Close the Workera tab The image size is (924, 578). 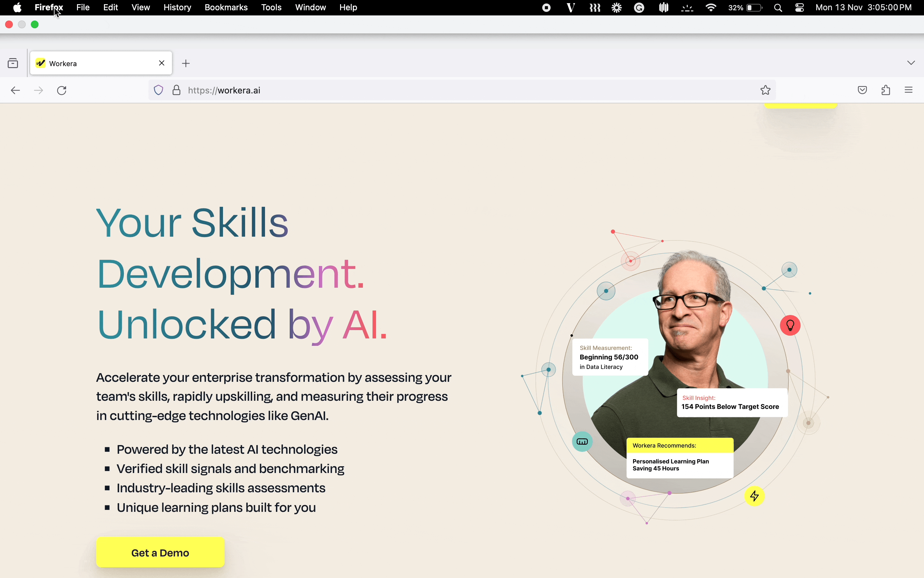[162, 63]
